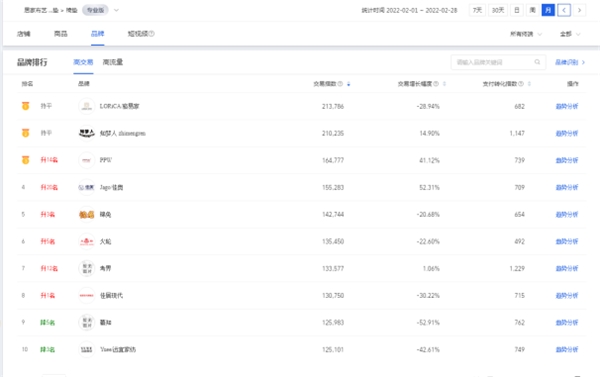This screenshot has width=600, height=377.
Task: Click the 品牌排行 heading
Action: pos(32,62)
